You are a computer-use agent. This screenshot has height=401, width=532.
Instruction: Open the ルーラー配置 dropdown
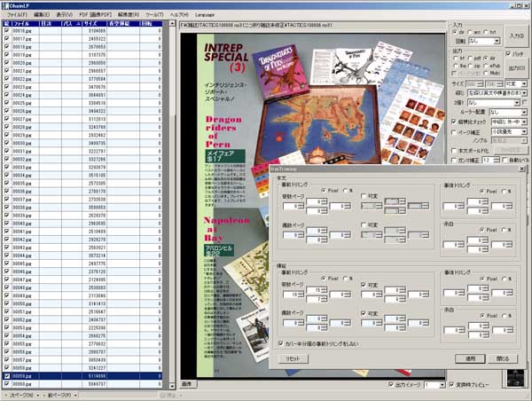(508, 112)
